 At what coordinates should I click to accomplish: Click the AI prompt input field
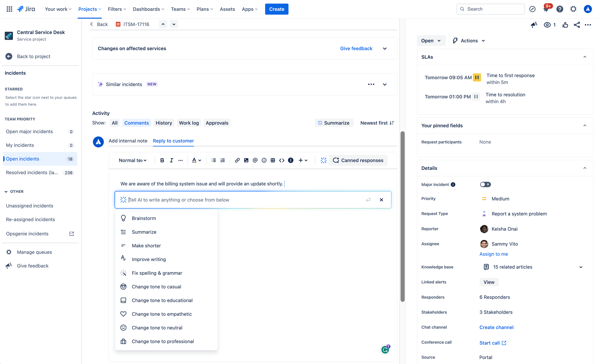253,199
